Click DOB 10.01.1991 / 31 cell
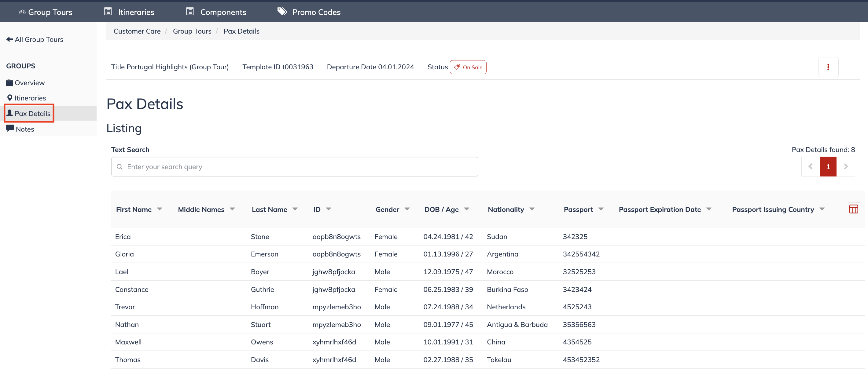 [x=448, y=342]
